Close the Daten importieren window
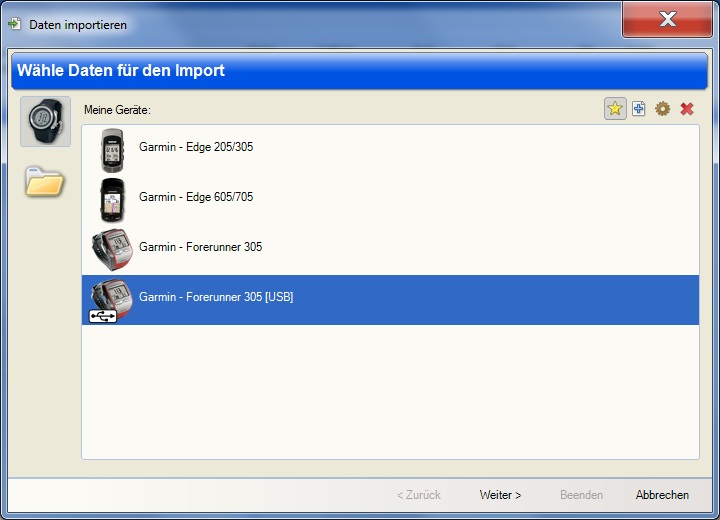Viewport: 720px width, 520px height. 667,19
